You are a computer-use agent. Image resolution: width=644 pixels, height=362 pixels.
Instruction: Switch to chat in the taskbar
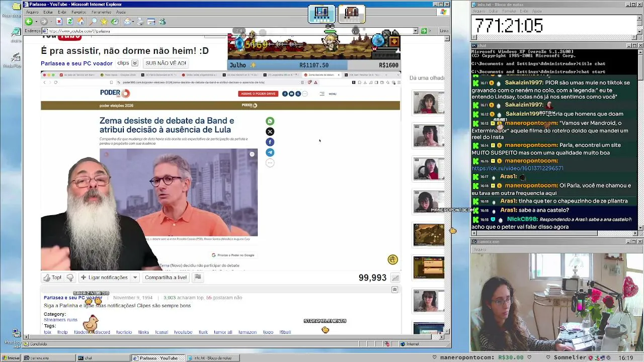pyautogui.click(x=102, y=358)
